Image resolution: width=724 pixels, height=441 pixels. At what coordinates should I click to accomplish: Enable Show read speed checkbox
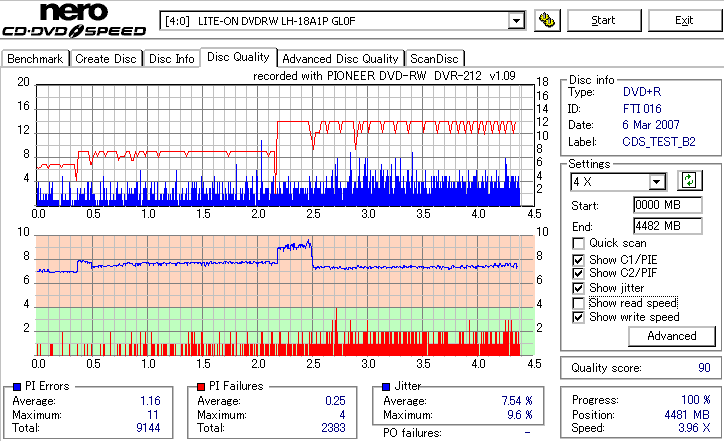(578, 303)
